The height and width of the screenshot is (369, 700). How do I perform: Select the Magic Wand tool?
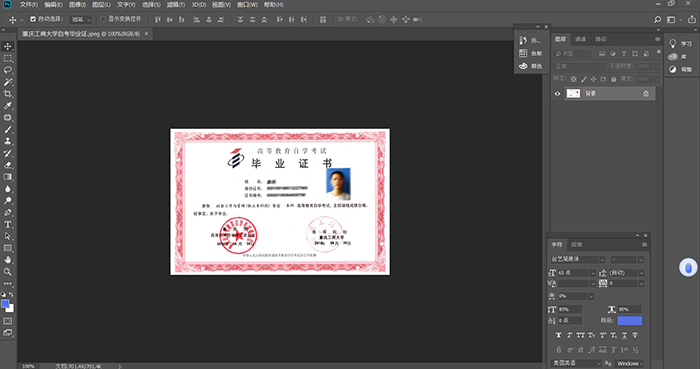[8, 82]
